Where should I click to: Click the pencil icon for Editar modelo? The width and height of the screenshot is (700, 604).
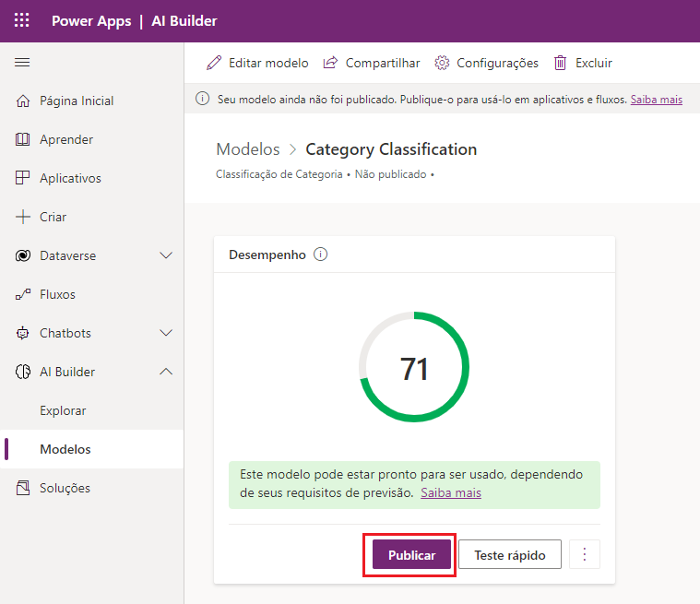click(x=214, y=63)
